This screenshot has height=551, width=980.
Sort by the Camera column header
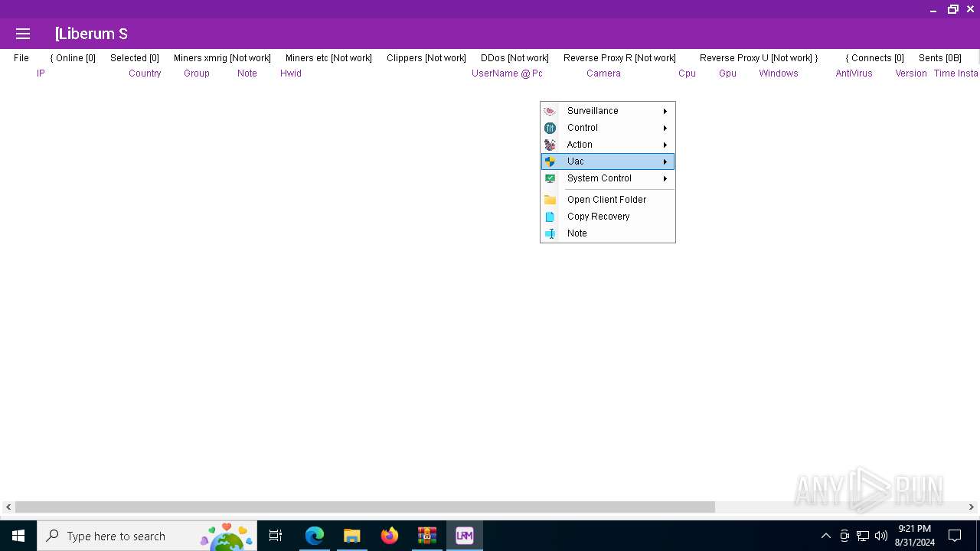point(603,73)
